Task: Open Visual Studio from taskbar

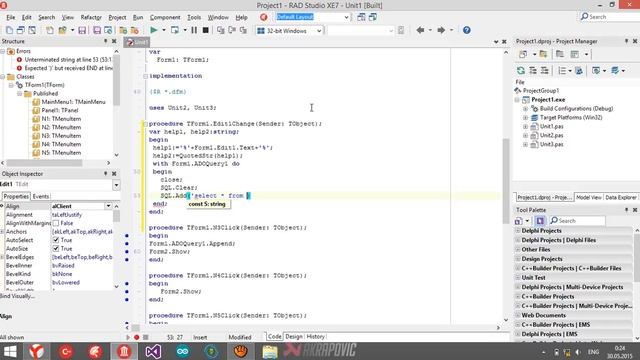Action: click(x=153, y=351)
